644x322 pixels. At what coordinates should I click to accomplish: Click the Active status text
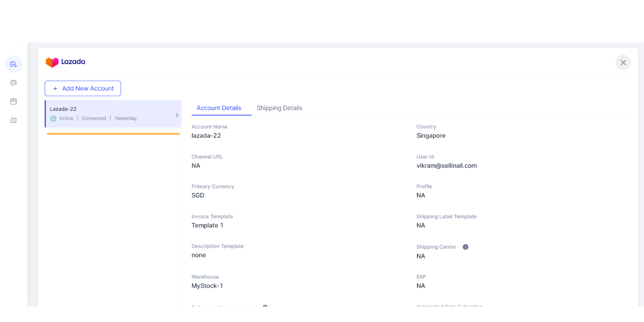coord(66,118)
